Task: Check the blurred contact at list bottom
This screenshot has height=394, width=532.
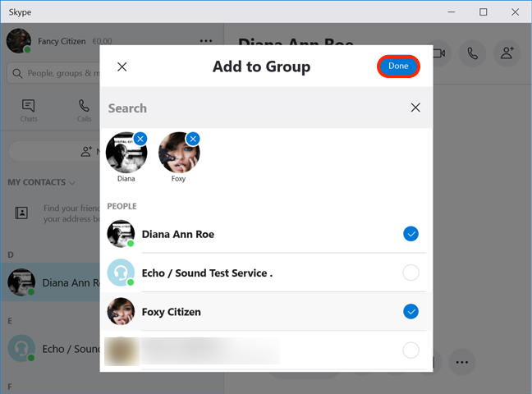Action: tap(410, 350)
